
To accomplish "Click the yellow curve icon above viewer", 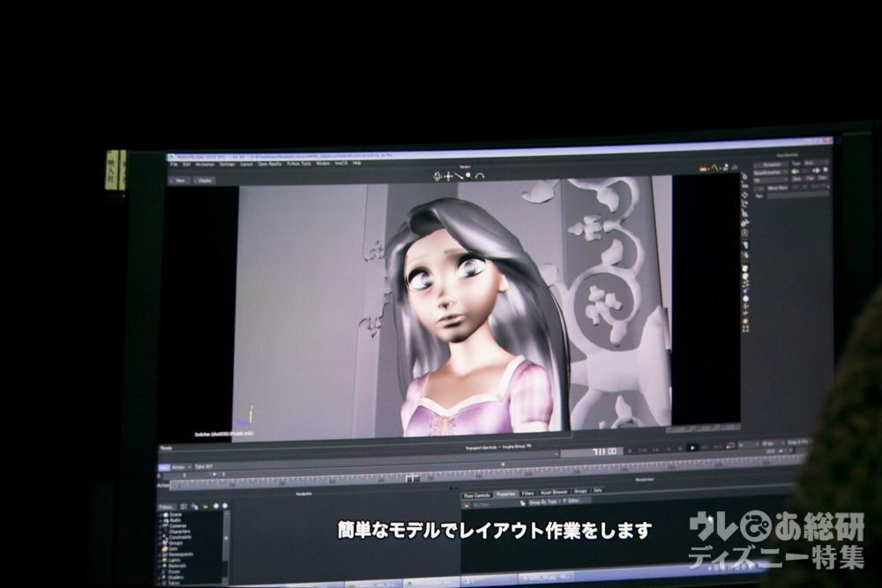I will tap(715, 167).
